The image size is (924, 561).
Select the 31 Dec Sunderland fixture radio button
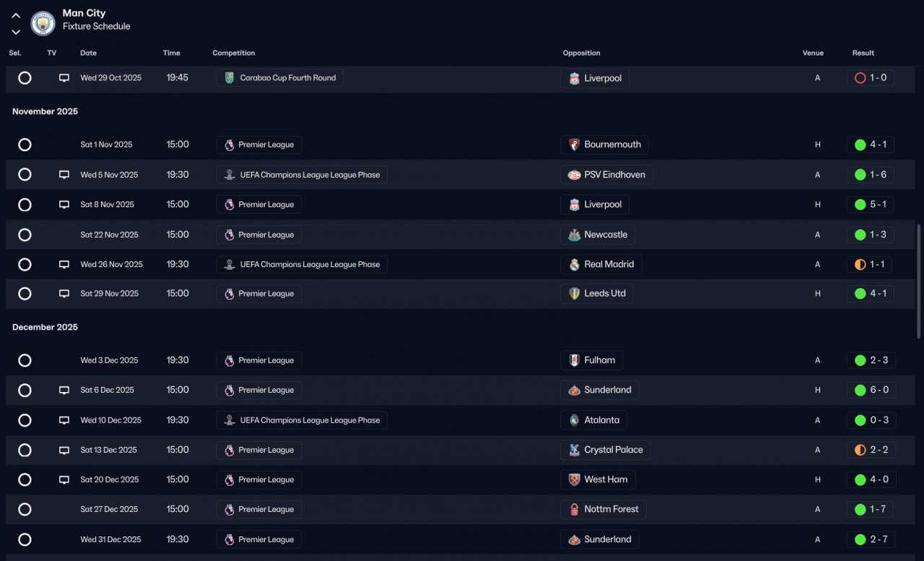[25, 539]
